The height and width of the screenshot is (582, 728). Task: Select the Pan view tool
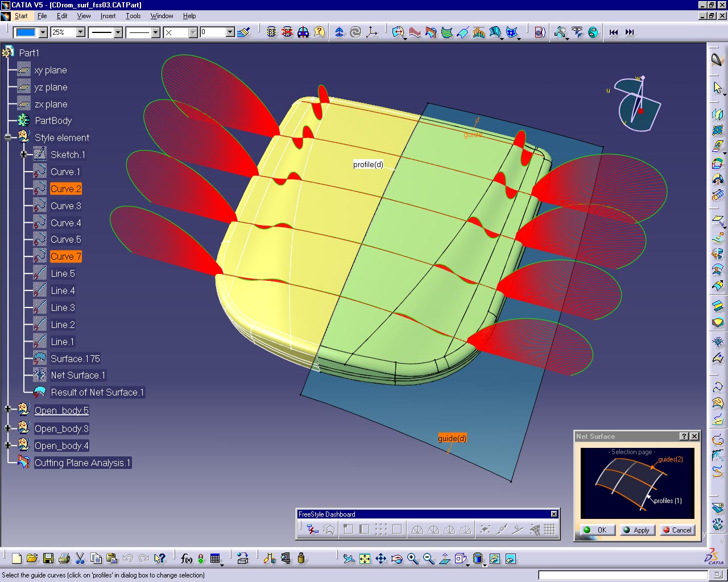tap(380, 559)
